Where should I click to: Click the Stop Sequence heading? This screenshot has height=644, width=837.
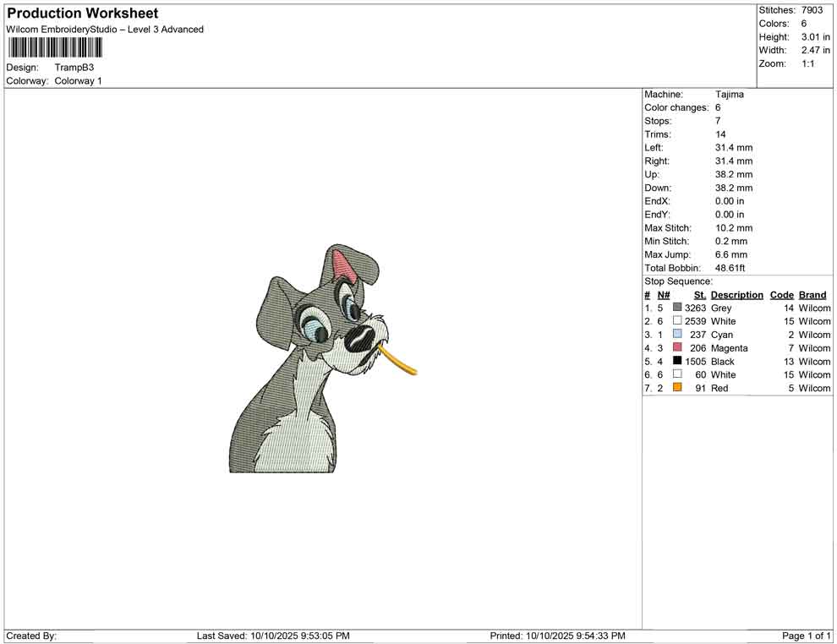[678, 281]
